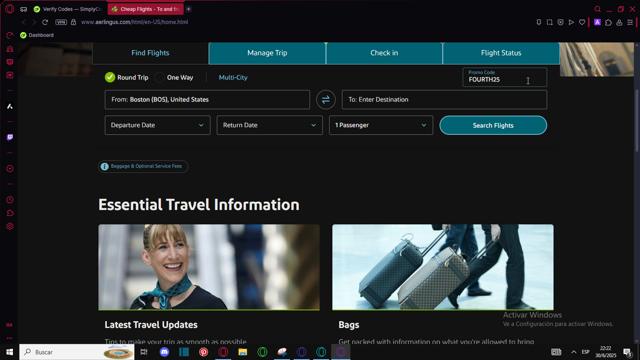Click the browser search tabs magnifier

tap(598, 9)
